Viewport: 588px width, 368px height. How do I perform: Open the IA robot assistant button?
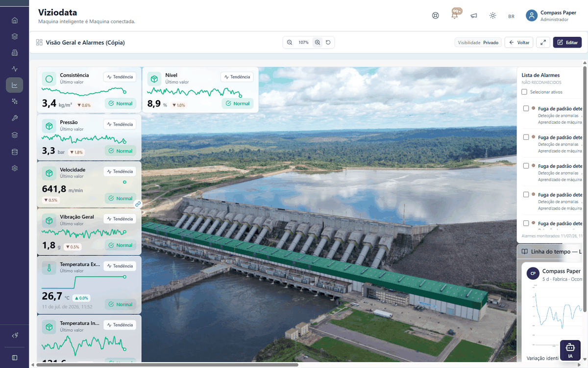pyautogui.click(x=570, y=350)
